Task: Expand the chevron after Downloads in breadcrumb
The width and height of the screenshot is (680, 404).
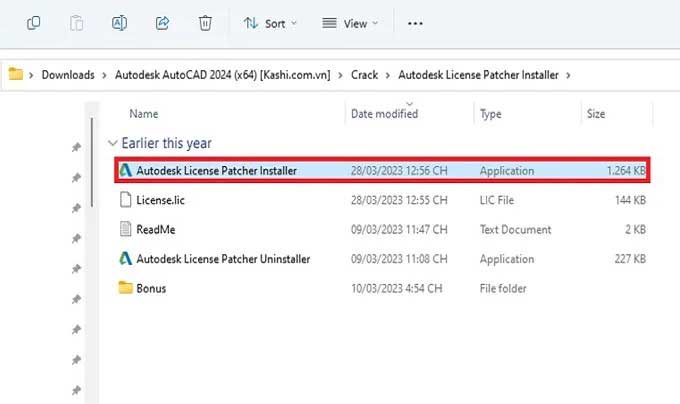Action: click(104, 75)
